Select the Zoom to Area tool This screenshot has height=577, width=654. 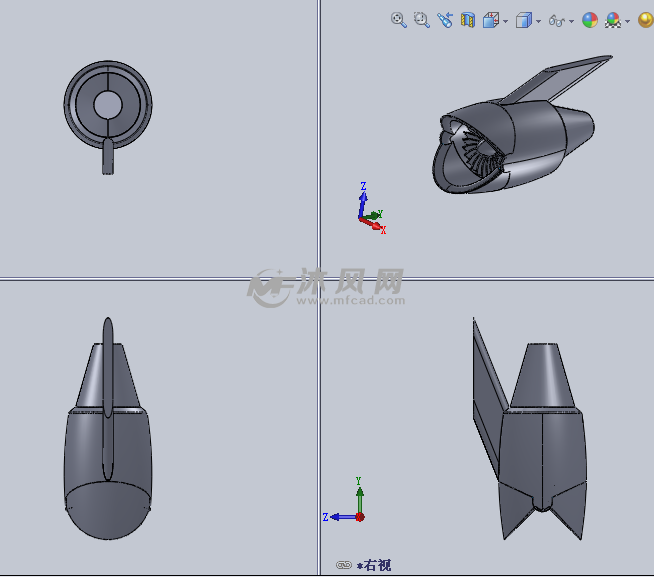click(x=422, y=20)
